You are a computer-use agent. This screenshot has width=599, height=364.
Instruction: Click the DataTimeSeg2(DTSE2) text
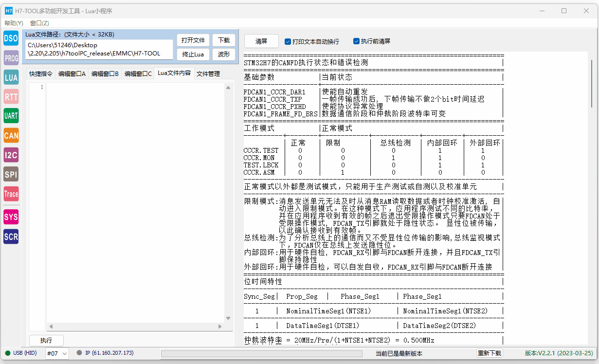pos(439,326)
